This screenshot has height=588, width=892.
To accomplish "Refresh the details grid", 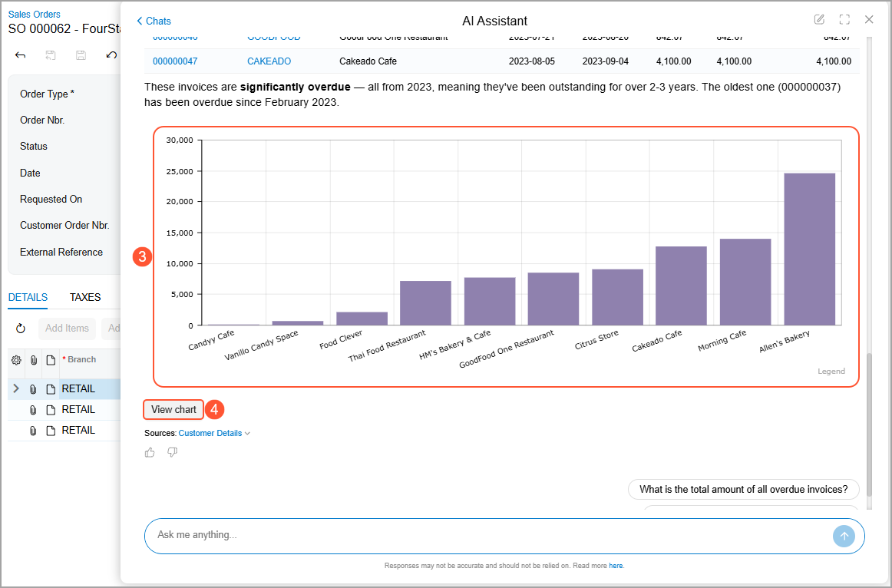I will point(21,328).
